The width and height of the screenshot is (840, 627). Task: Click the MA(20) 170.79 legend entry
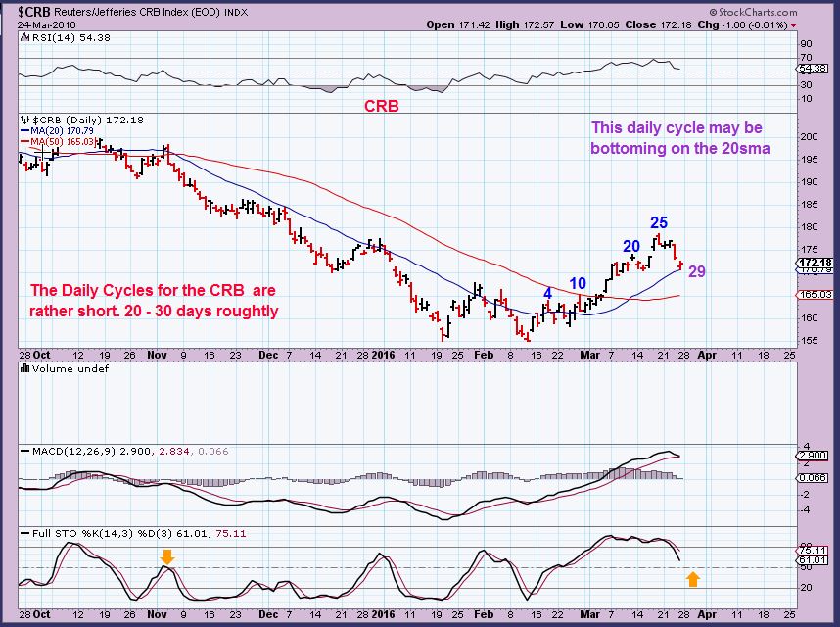point(58,130)
